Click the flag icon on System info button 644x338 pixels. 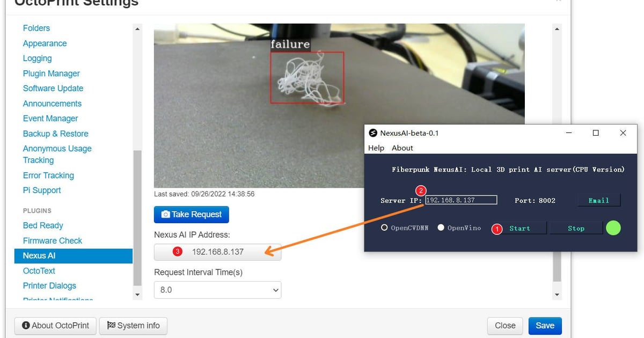pos(111,326)
